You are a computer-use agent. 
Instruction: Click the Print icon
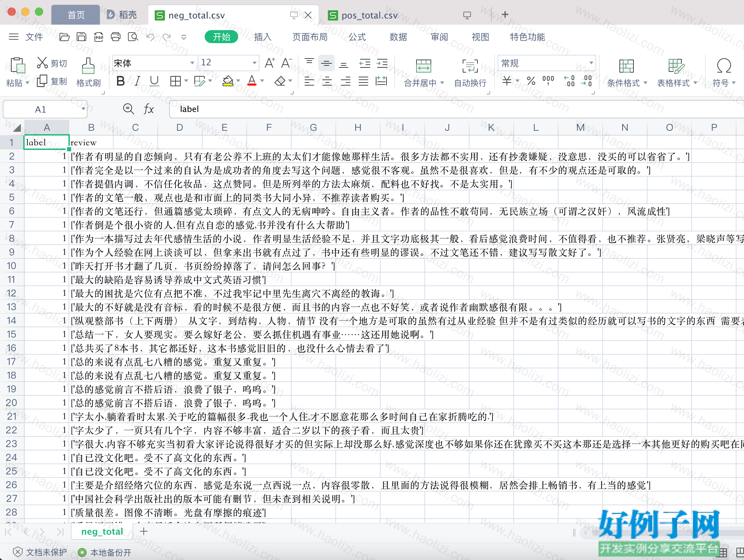point(116,37)
